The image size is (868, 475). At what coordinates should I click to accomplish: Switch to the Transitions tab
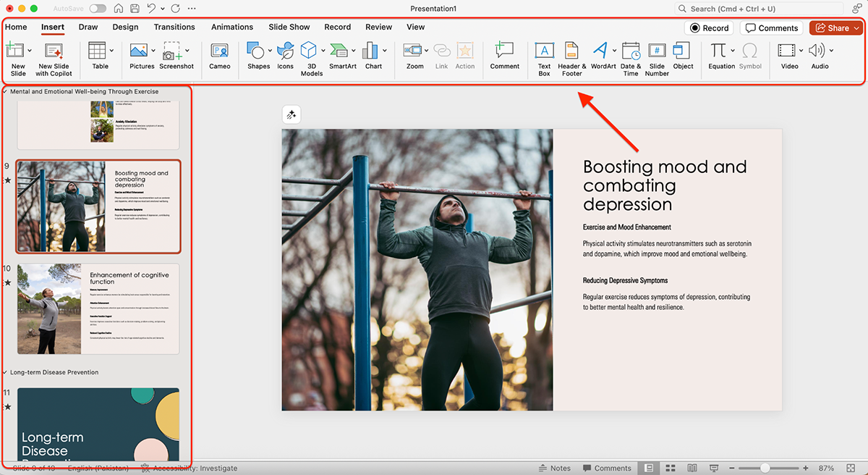click(174, 28)
